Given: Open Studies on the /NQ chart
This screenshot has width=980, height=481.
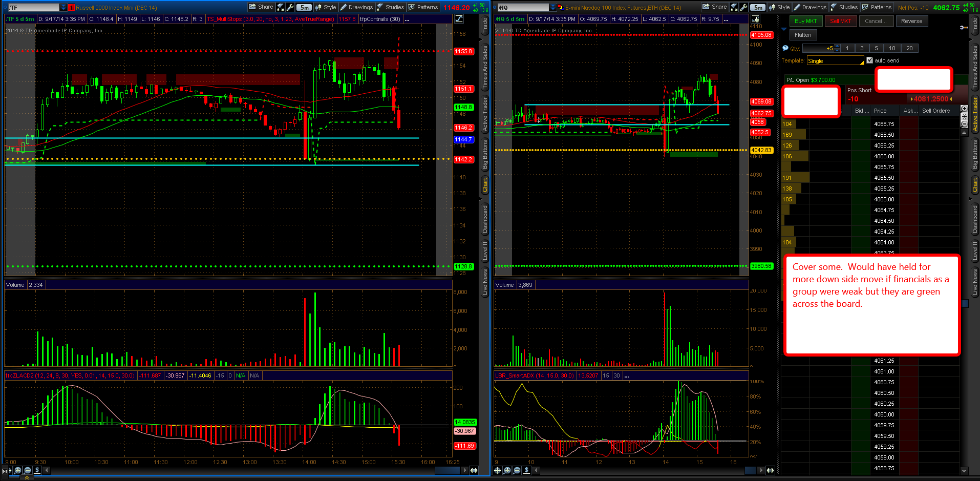Looking at the screenshot, I should tap(844, 7).
